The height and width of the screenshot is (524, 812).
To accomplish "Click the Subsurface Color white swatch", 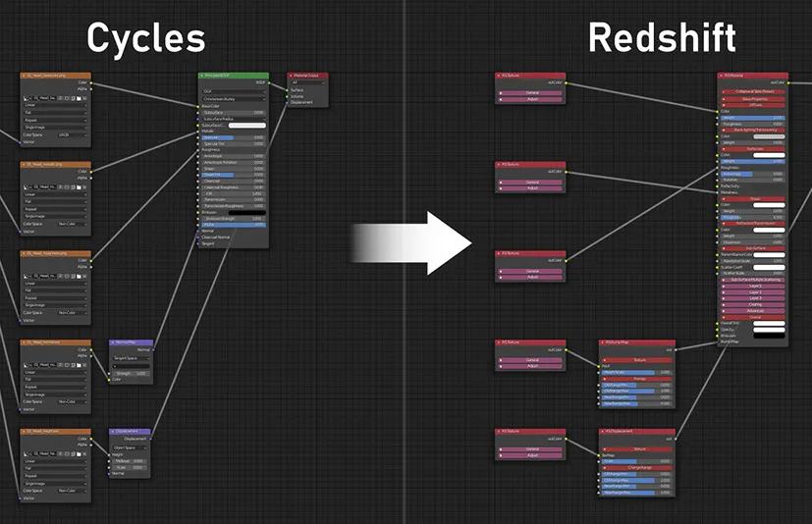I will (247, 126).
